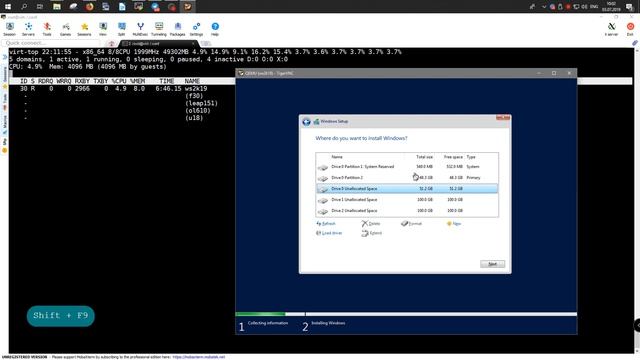
Task: Click the Format link in Windows Setup
Action: (411, 224)
